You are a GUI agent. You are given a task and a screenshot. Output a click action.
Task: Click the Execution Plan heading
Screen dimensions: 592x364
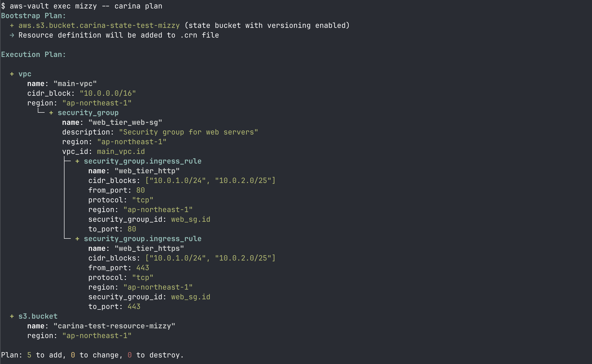[33, 55]
